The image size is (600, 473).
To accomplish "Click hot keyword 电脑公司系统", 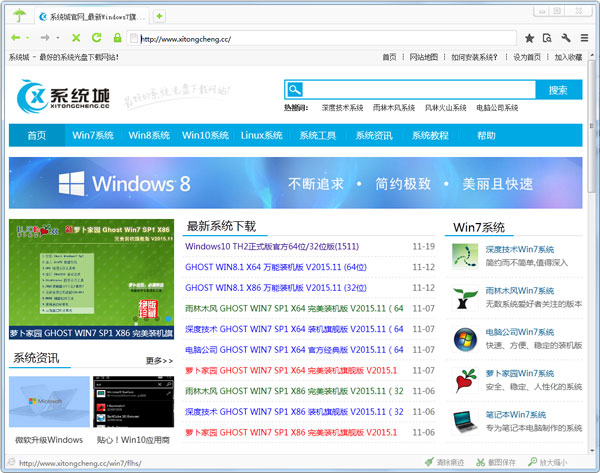I will (497, 108).
